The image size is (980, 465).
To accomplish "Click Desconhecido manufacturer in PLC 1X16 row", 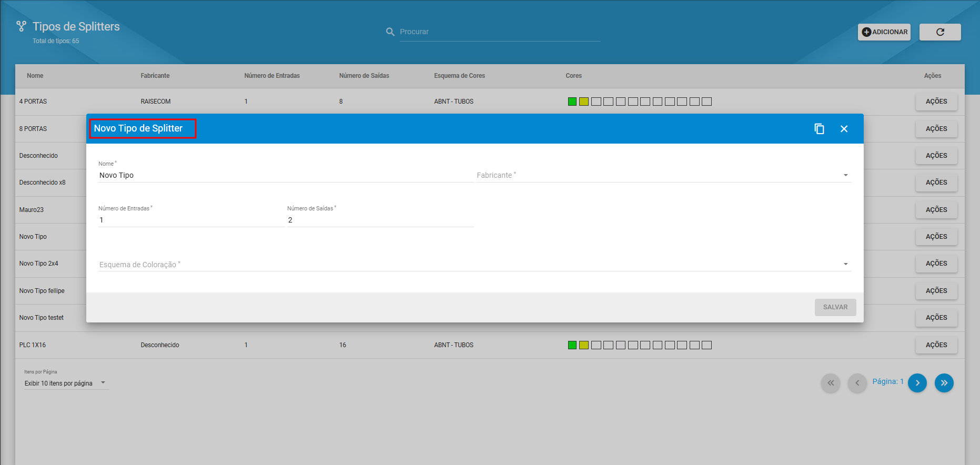I will (x=160, y=345).
